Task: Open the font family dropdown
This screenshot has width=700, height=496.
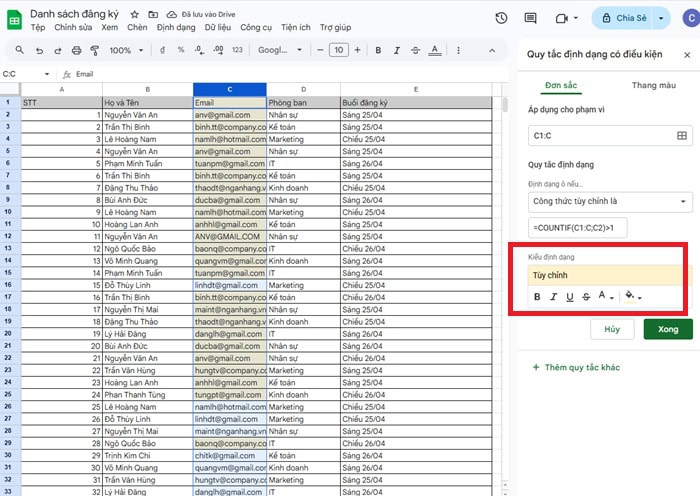Action: pos(277,50)
